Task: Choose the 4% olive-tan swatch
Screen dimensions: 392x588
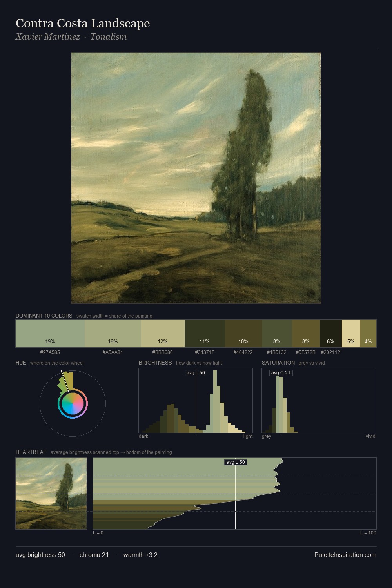Action: pos(368,334)
